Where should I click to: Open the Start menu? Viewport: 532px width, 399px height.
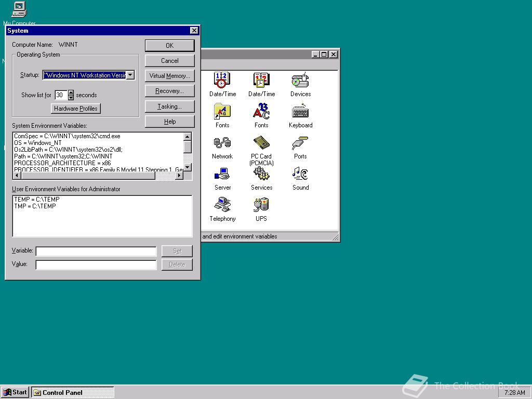(x=15, y=393)
